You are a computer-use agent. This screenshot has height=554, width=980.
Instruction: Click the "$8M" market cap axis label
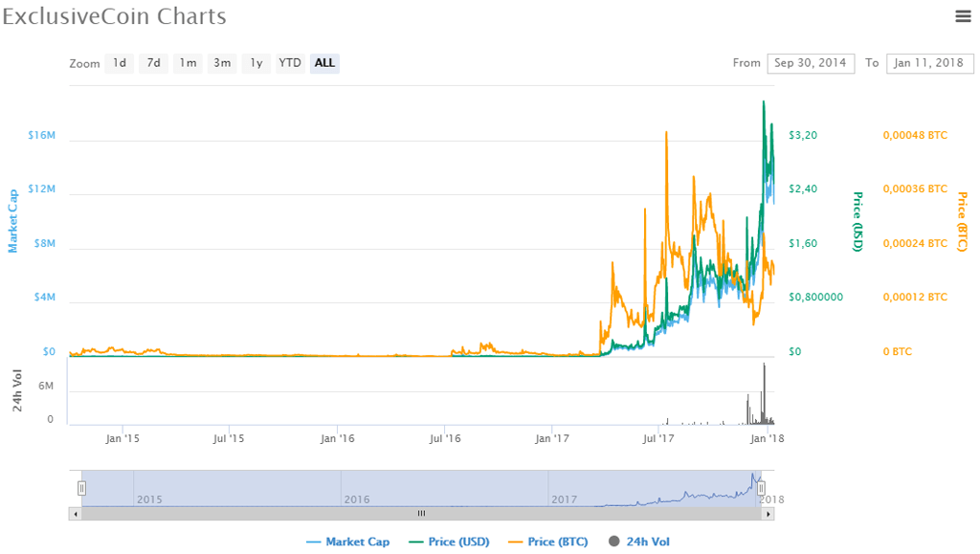point(45,243)
